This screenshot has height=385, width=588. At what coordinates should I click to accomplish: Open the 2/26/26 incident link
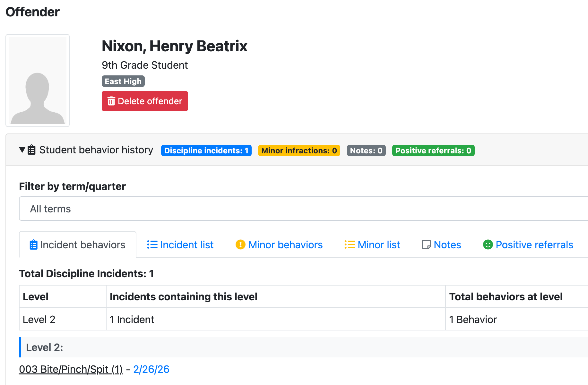pos(151,369)
